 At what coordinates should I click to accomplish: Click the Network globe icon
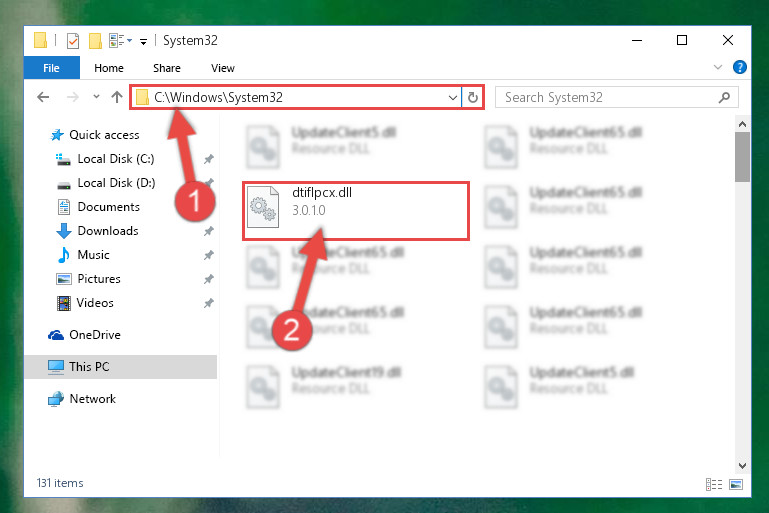pos(56,399)
